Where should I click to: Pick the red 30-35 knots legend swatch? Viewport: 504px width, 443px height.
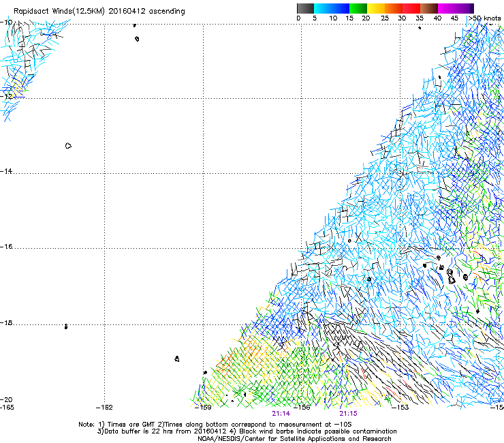[x=411, y=8]
